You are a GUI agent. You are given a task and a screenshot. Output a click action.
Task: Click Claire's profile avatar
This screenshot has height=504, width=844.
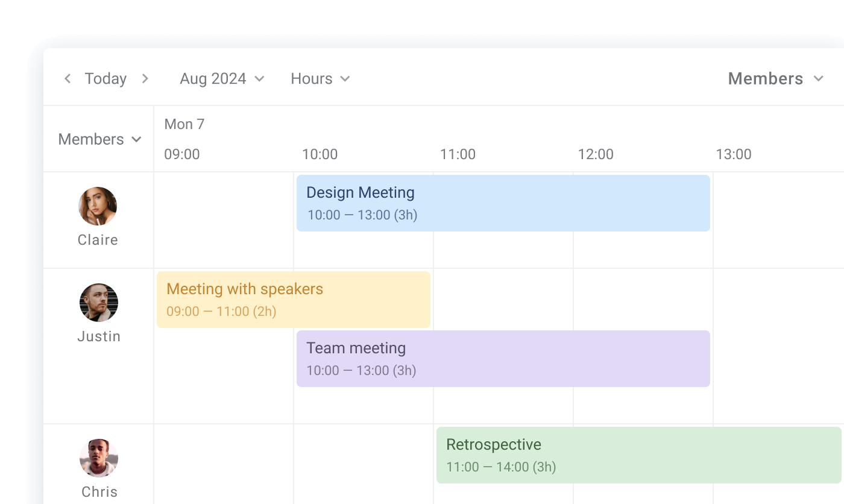tap(98, 206)
